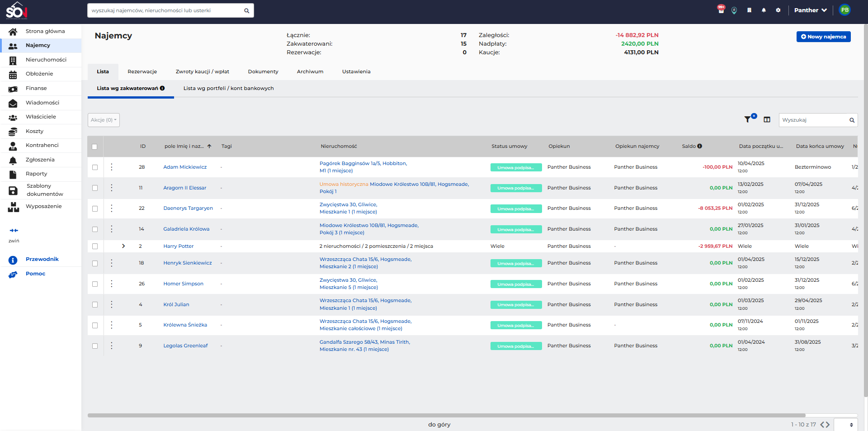
Task: Open row actions menu for Adam Mickiewicz
Action: pyautogui.click(x=112, y=167)
